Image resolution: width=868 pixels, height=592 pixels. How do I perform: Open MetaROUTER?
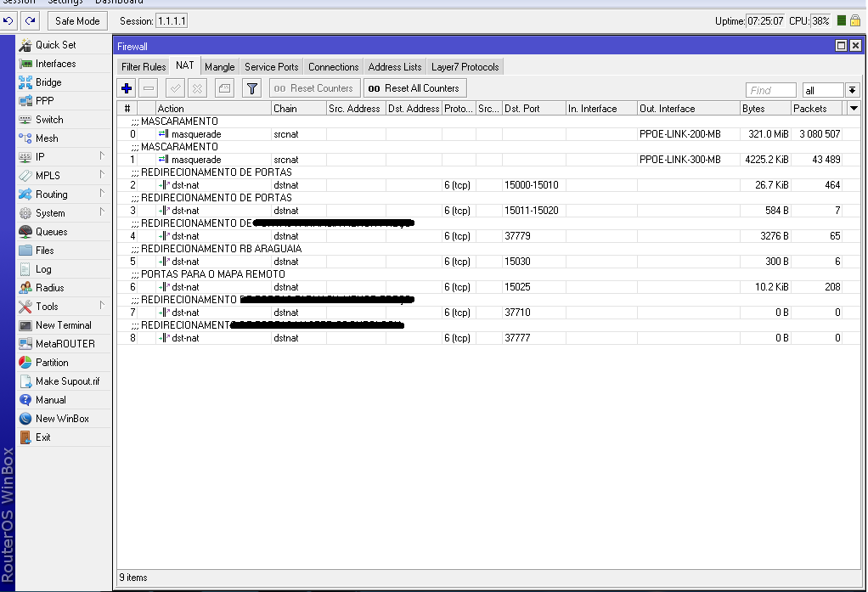64,344
